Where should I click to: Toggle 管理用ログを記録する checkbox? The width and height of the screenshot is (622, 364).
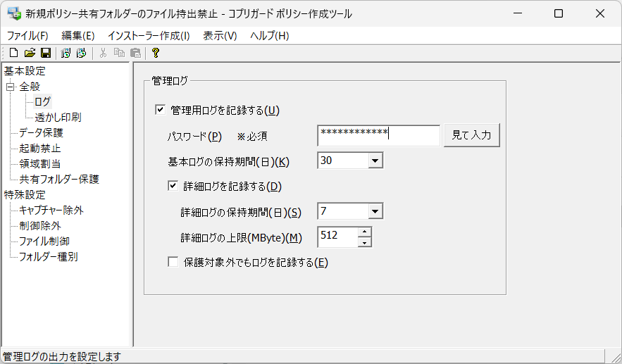point(161,110)
